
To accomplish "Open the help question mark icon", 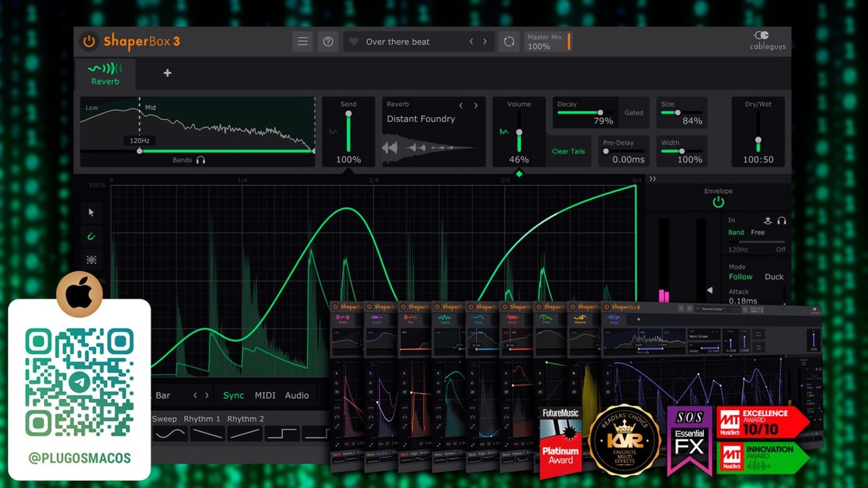I will (328, 42).
